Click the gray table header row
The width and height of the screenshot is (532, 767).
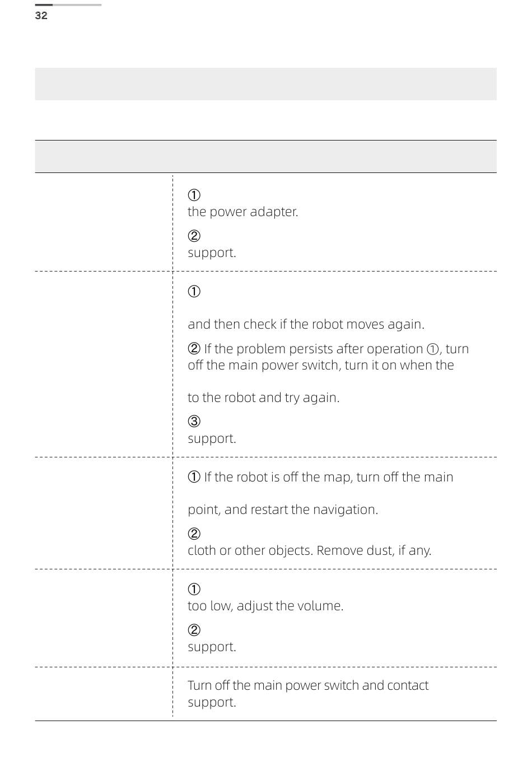point(265,156)
